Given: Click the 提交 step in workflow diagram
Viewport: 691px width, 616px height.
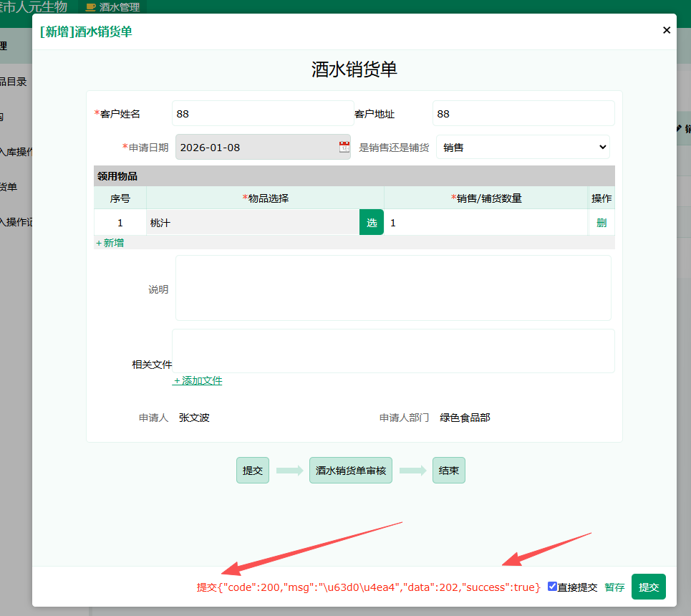Looking at the screenshot, I should click(253, 471).
